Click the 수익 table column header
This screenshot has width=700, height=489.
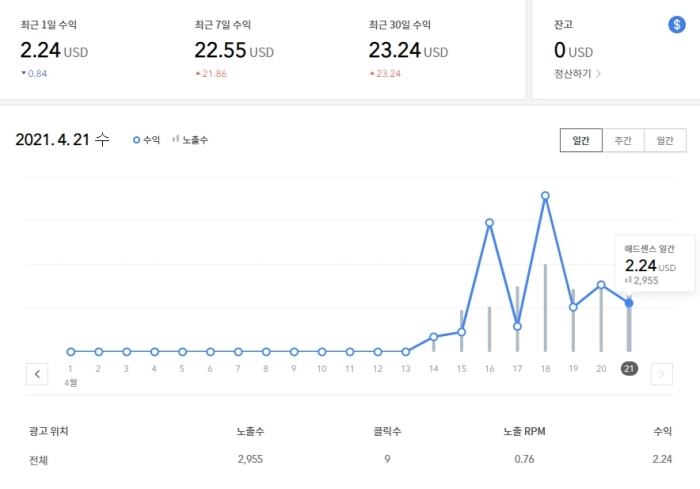coord(662,431)
